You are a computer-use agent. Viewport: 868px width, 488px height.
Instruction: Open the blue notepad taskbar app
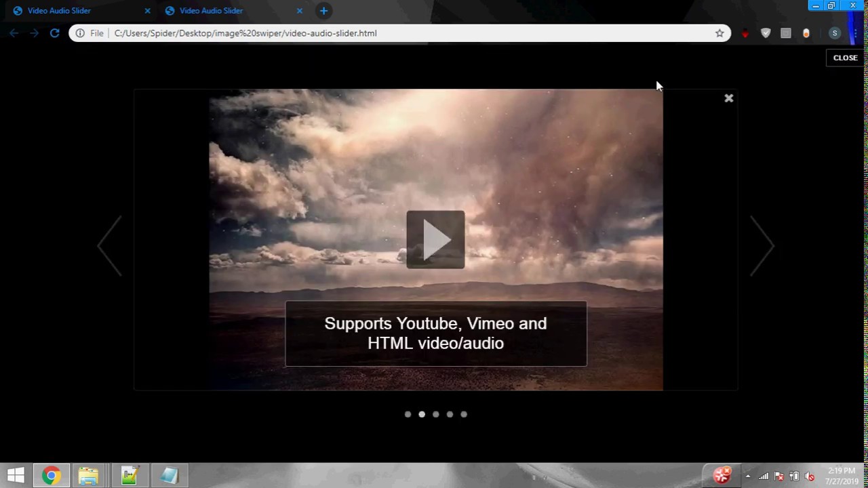170,476
